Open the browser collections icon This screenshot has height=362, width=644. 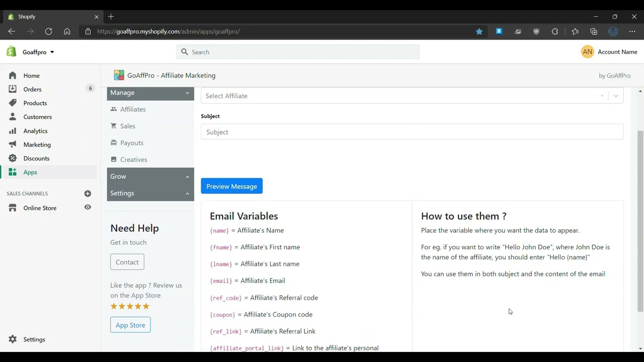[x=594, y=31]
